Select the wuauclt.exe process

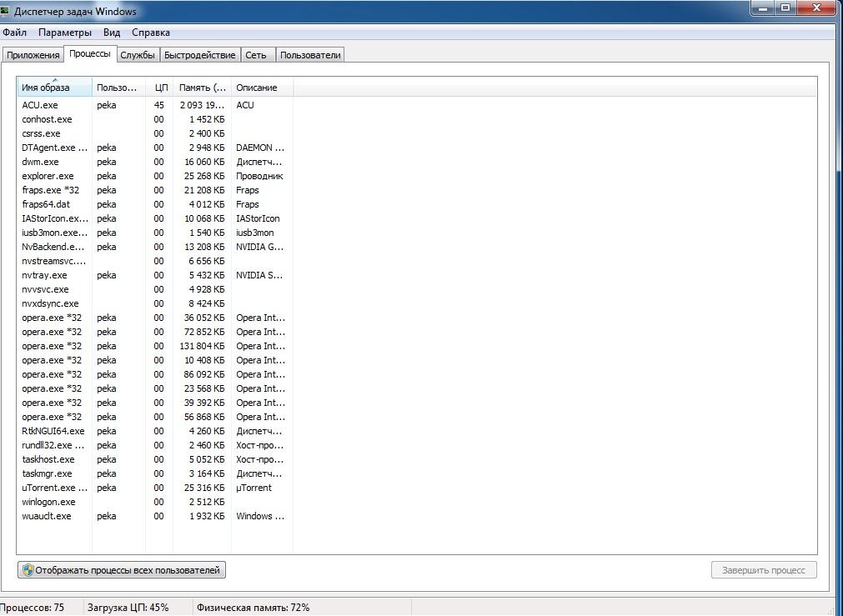coord(155,517)
